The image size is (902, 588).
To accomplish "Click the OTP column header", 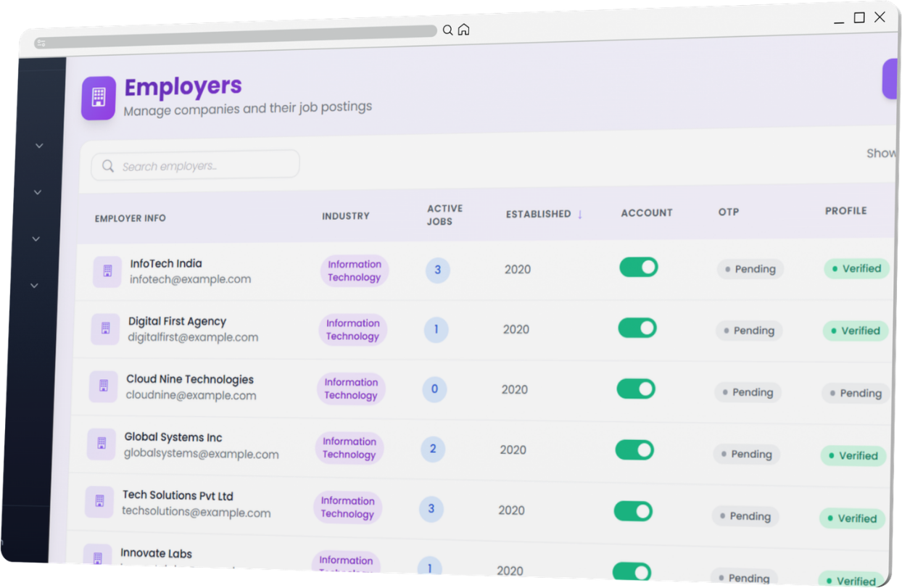I will [x=729, y=212].
